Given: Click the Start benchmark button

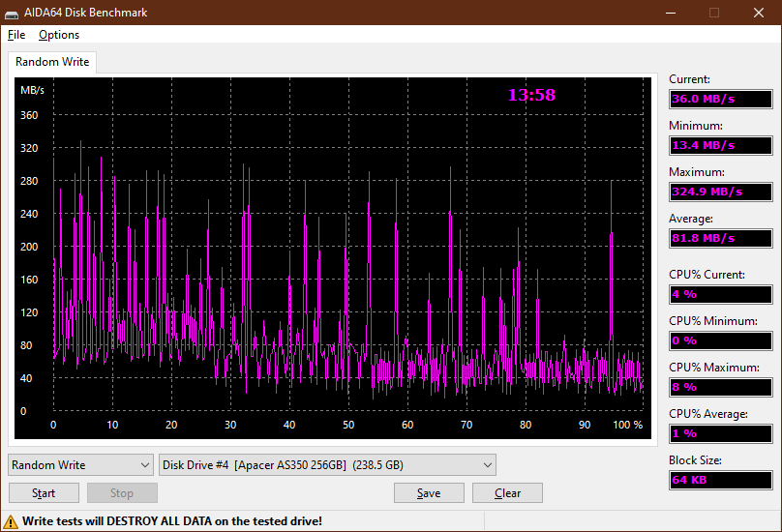Looking at the screenshot, I should [x=44, y=493].
